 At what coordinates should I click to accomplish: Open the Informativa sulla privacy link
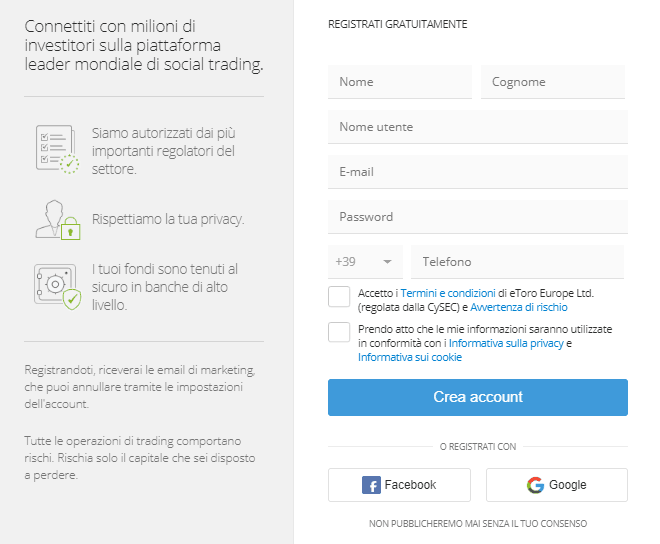506,343
